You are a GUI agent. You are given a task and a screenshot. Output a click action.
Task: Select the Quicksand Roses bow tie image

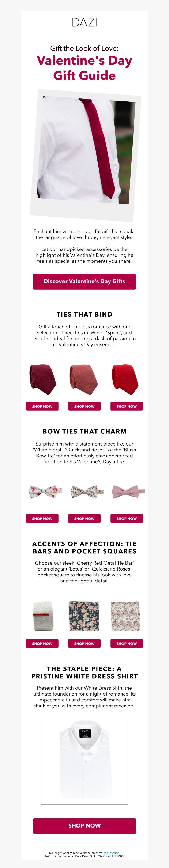pos(87,492)
